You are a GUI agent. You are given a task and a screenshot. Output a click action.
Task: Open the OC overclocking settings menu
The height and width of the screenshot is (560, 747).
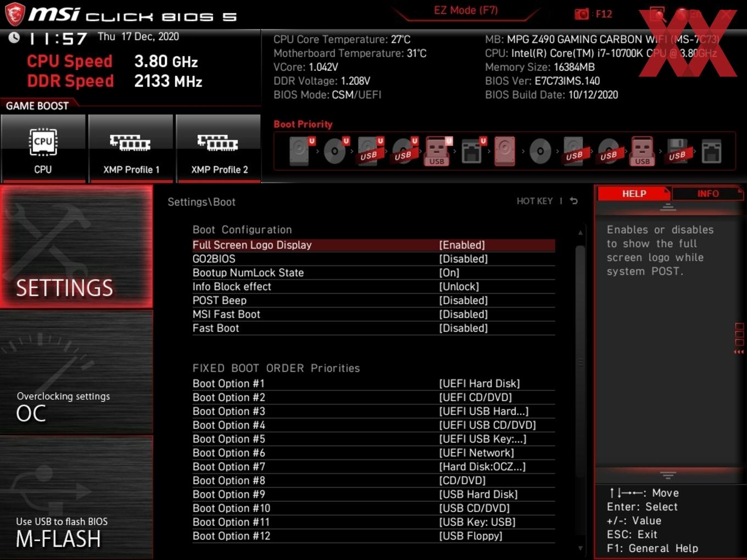coord(76,372)
